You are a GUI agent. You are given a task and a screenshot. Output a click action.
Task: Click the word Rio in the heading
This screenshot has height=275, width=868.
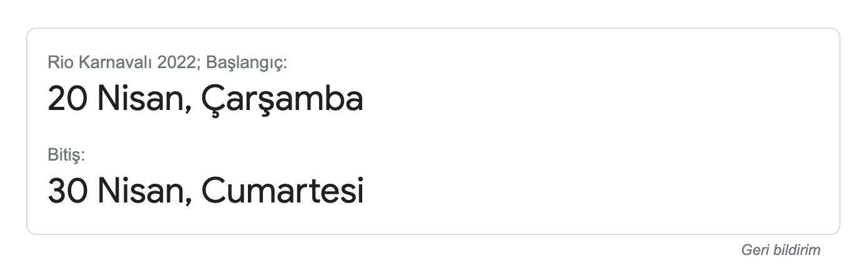click(59, 62)
